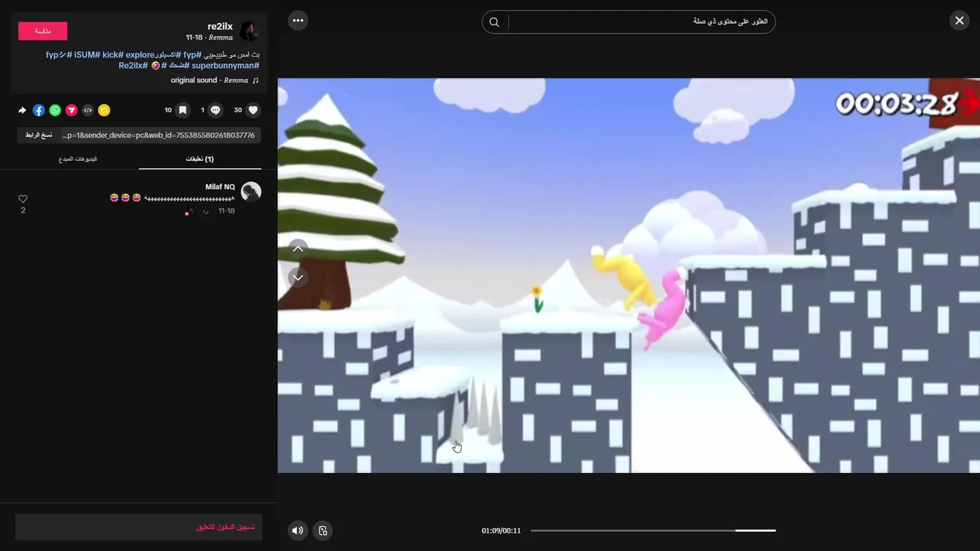Open the re2ilx username link
Screen dimensions: 980x551
220,26
